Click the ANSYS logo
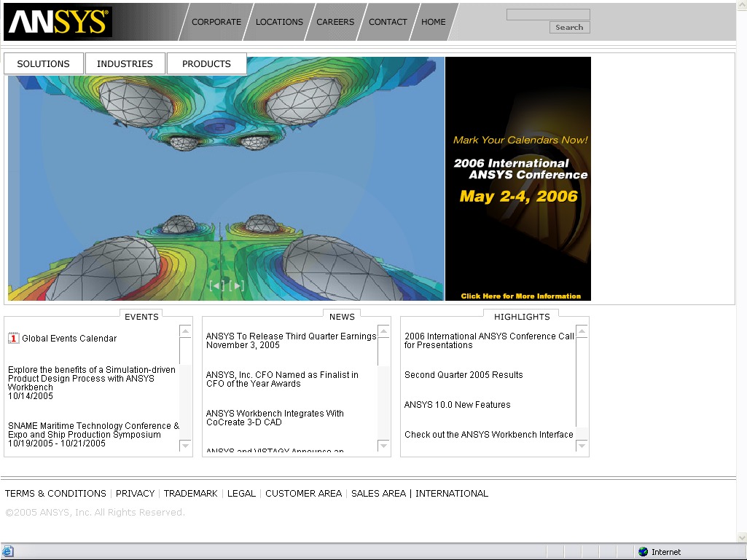Image resolution: width=747 pixels, height=560 pixels. (58, 23)
